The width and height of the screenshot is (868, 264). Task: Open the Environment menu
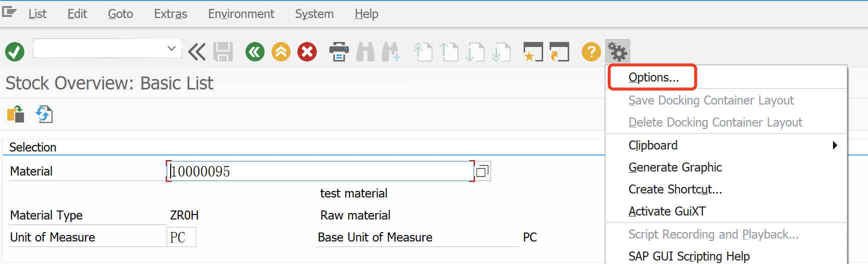click(241, 14)
